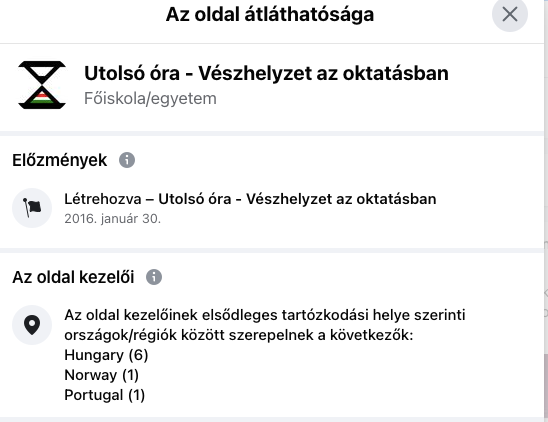Click the Főiskola/egyetem category label
This screenshot has width=548, height=422.
150,98
